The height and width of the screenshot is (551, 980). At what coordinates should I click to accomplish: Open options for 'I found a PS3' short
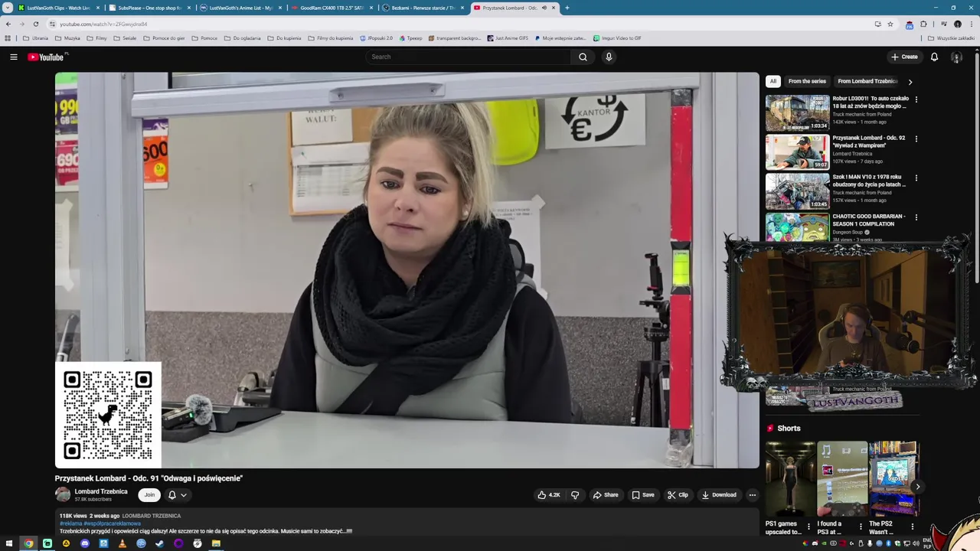(861, 527)
